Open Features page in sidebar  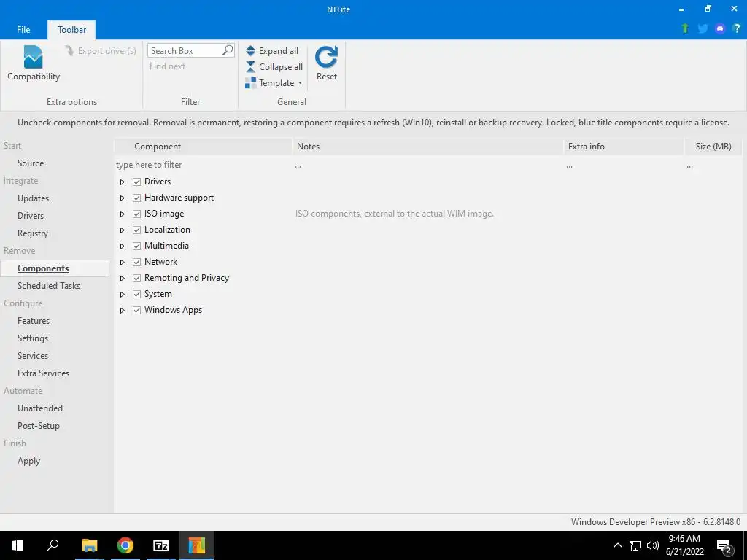click(x=34, y=321)
